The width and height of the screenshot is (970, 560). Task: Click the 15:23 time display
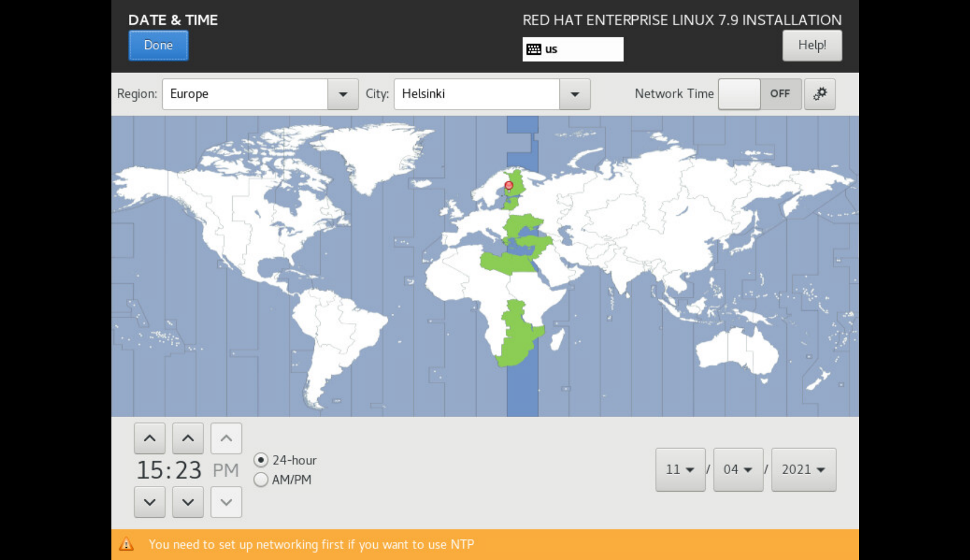pos(169,470)
